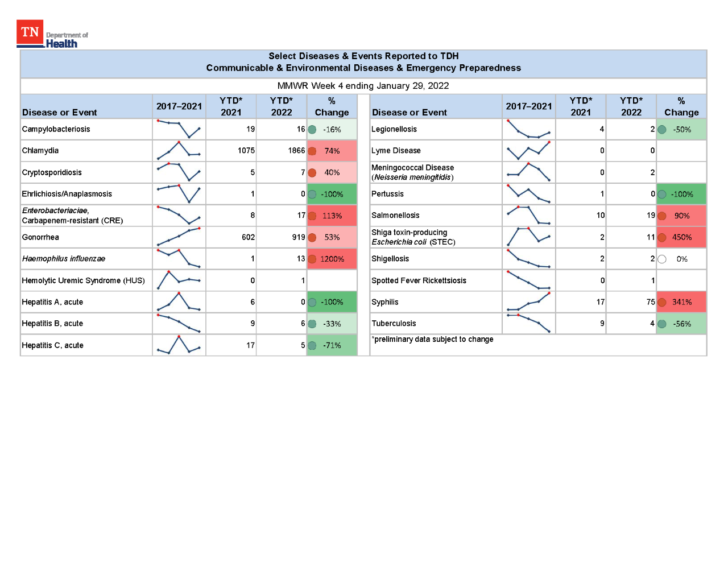This screenshot has width=728, height=562.
Task: Click the Shigellosis 0% change cell
Action: 681,259
